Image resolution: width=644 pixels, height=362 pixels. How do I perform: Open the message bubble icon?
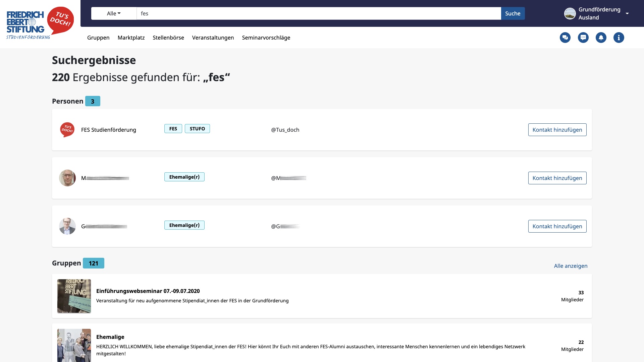583,38
